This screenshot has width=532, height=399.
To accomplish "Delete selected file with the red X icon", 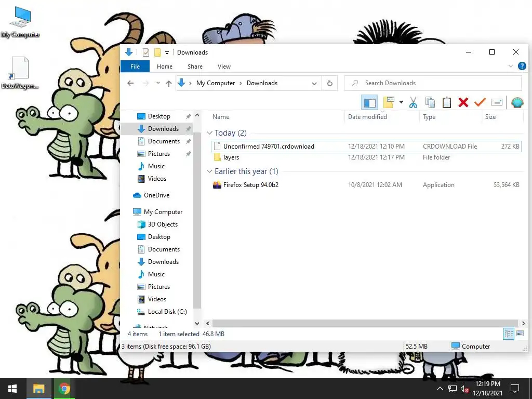I will click(x=463, y=102).
